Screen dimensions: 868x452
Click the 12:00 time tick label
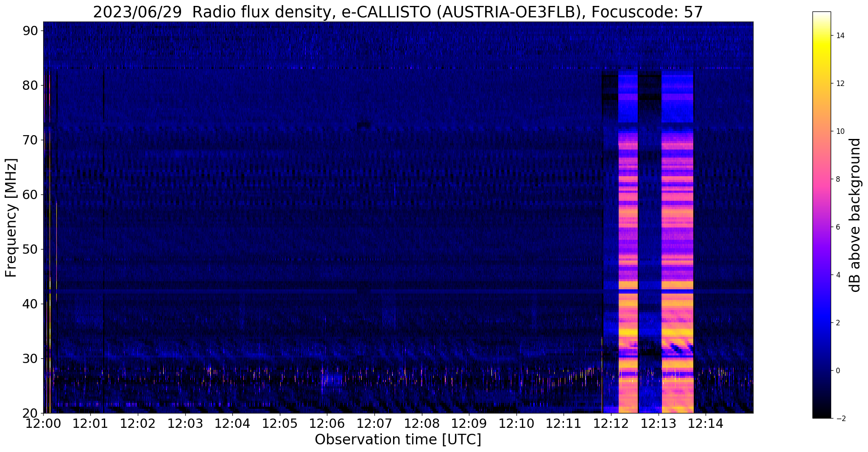[43, 424]
